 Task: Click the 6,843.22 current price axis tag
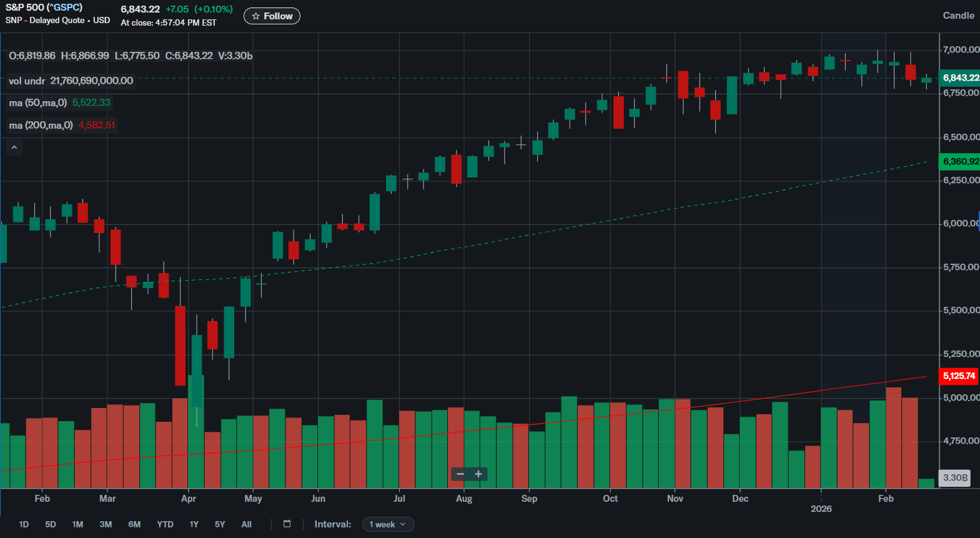point(960,77)
